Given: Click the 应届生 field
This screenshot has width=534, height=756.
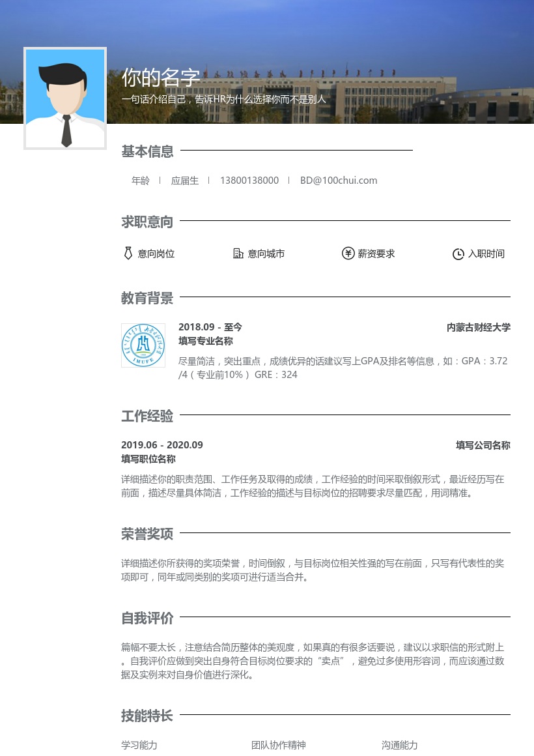Looking at the screenshot, I should 185,181.
